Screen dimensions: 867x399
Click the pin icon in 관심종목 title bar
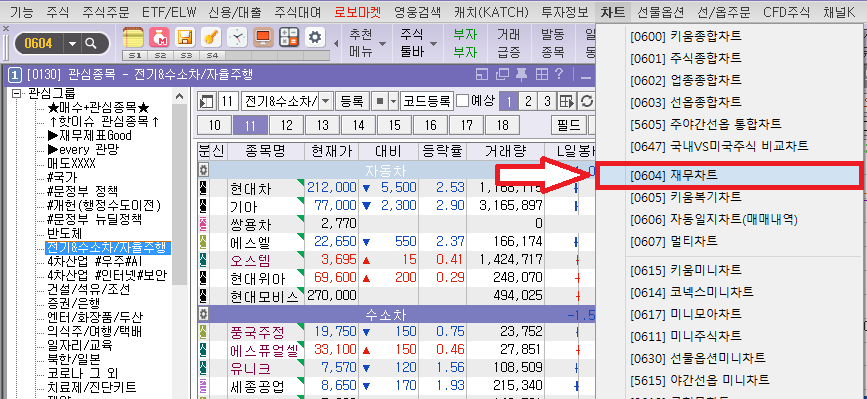pos(521,74)
